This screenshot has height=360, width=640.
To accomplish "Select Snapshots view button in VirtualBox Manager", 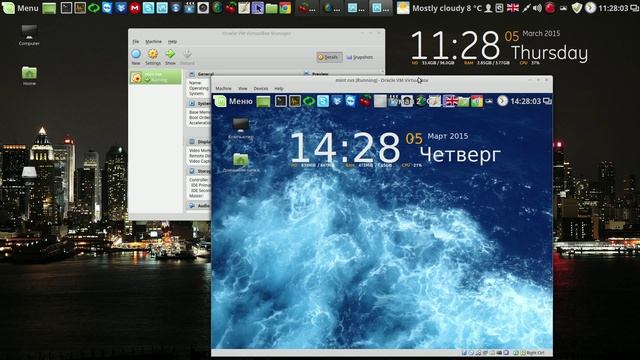I will click(x=360, y=57).
